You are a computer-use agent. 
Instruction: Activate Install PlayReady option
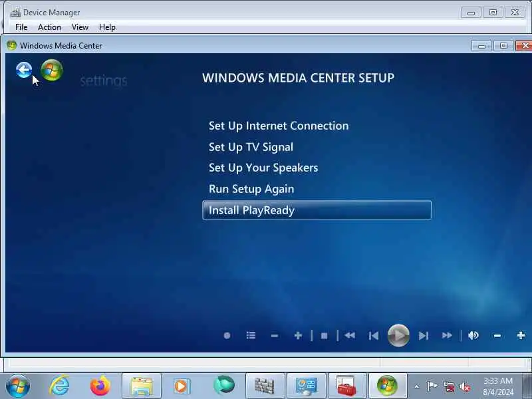coord(317,210)
